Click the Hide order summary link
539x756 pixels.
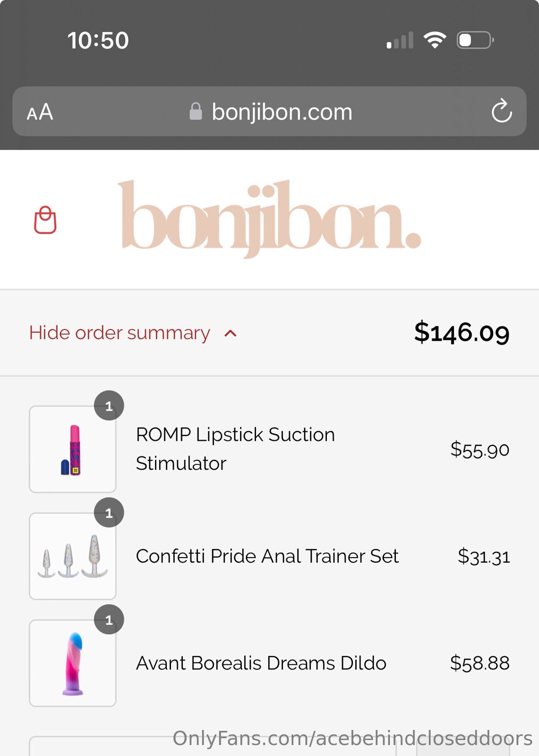click(120, 333)
